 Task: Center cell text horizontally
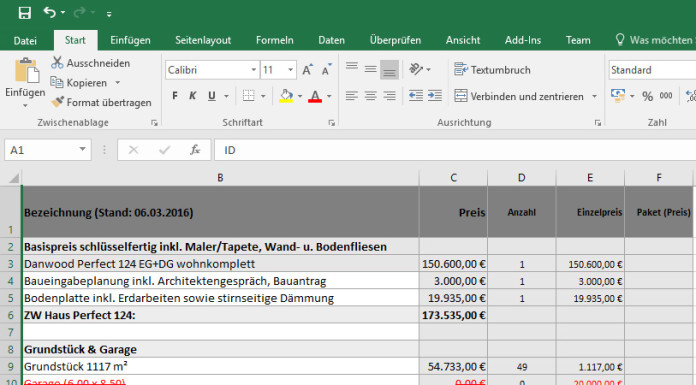[x=371, y=96]
